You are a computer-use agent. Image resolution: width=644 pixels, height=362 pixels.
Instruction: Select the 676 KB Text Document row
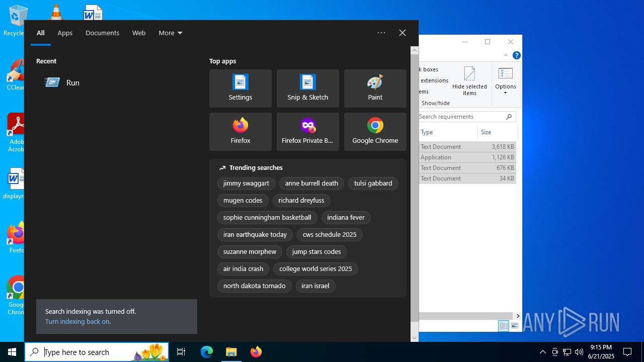point(467,168)
